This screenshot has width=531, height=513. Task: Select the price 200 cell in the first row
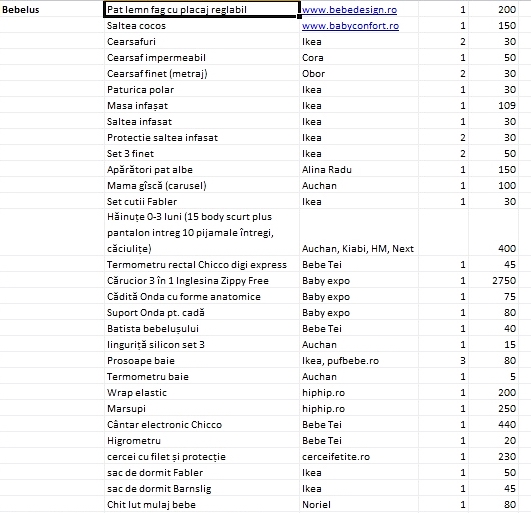(493, 9)
